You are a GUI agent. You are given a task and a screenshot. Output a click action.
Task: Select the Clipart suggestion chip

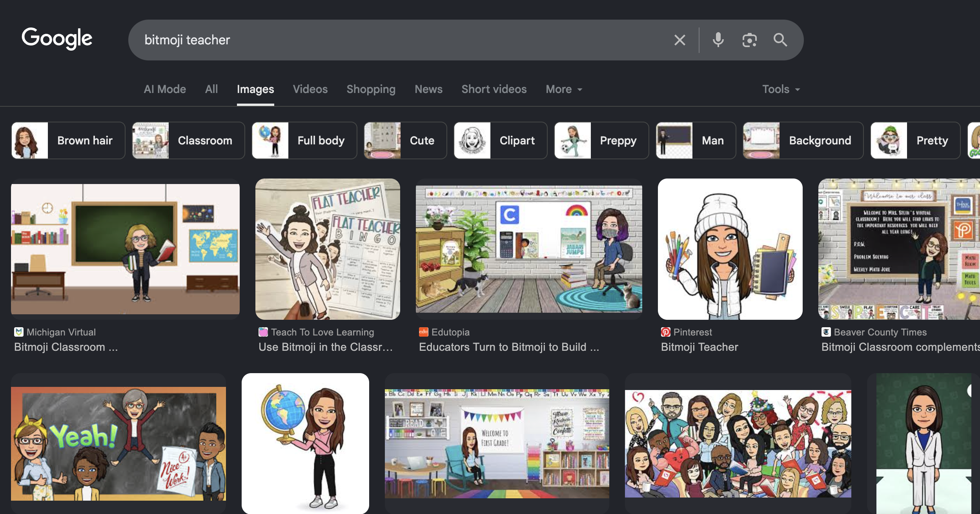point(500,140)
